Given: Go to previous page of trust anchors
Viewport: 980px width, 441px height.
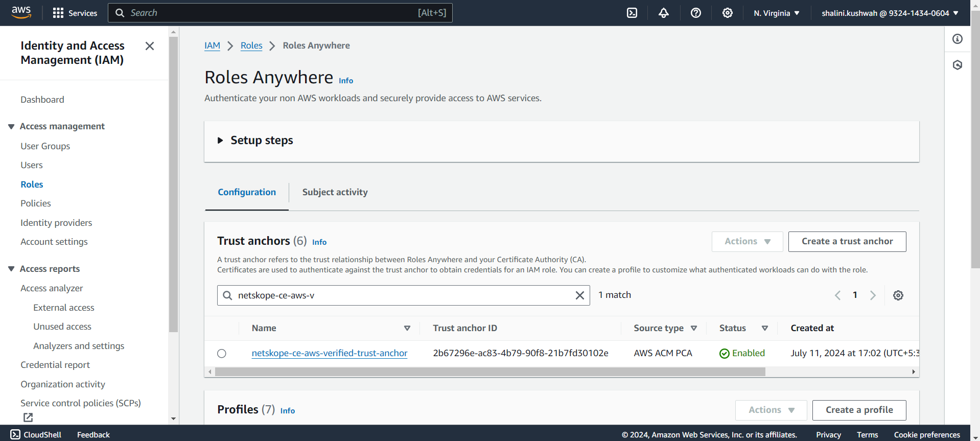Looking at the screenshot, I should click(838, 295).
